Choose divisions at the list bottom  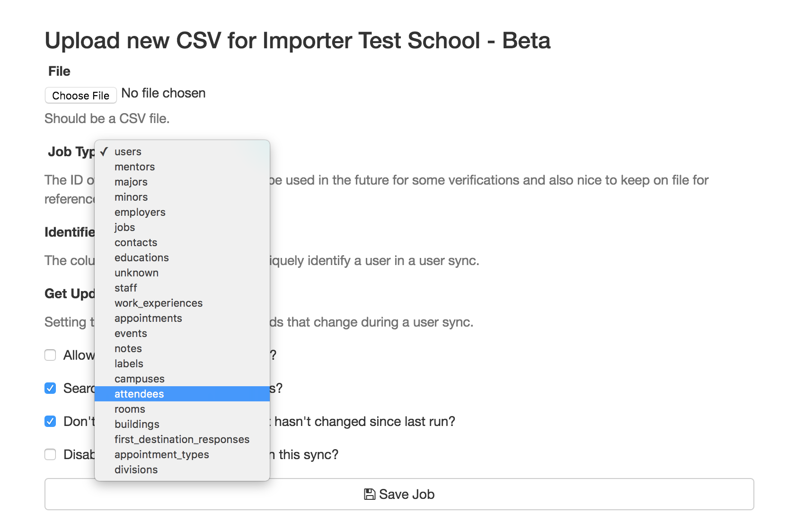pyautogui.click(x=182, y=470)
